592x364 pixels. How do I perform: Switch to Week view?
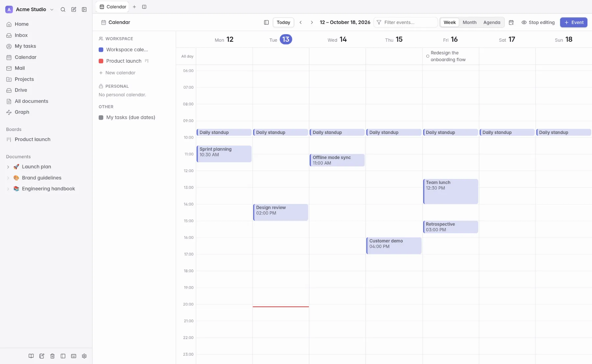[x=450, y=22]
